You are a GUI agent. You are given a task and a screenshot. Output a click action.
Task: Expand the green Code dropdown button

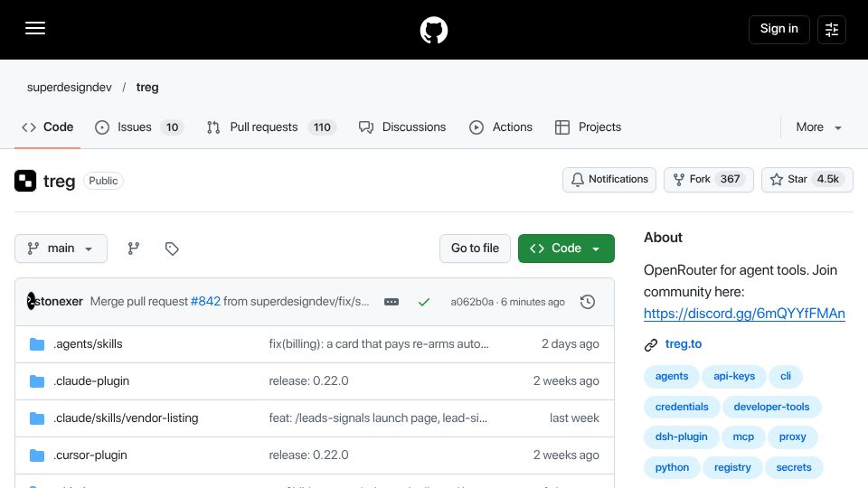pos(566,249)
